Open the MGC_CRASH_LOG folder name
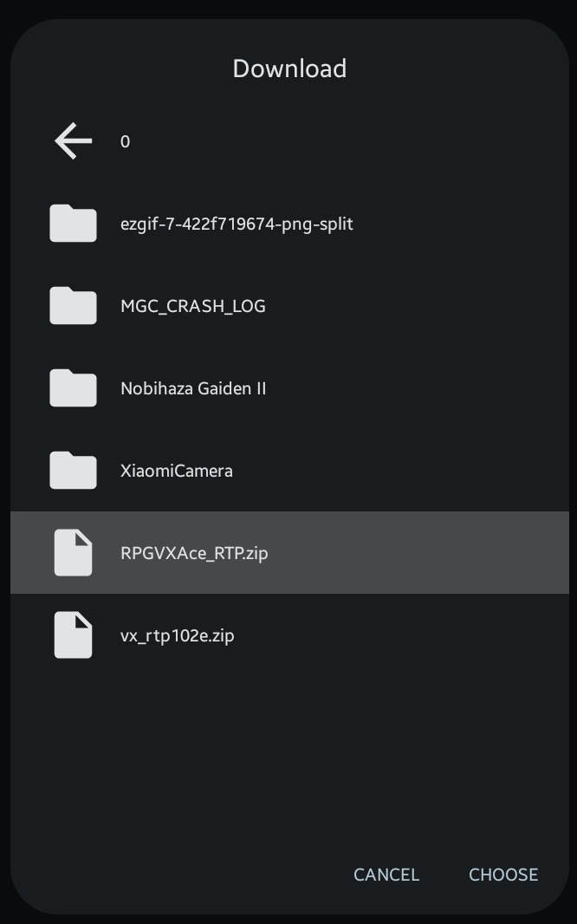This screenshot has width=577, height=924. pos(192,306)
